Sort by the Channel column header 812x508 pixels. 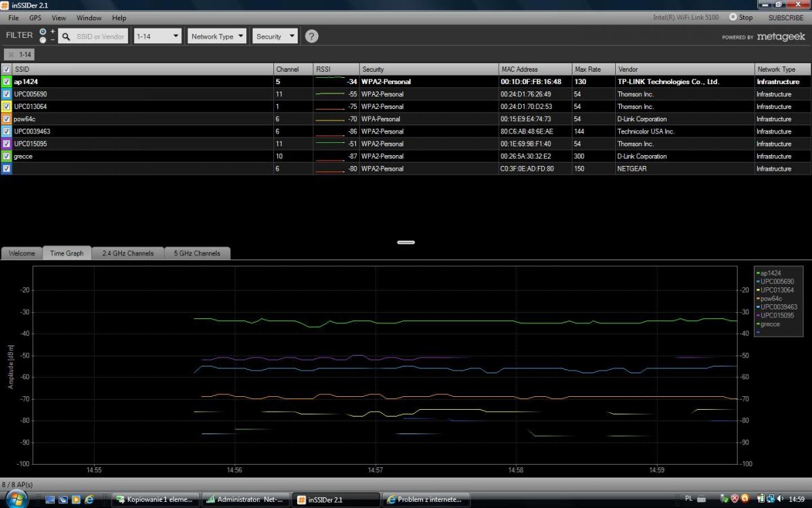(x=293, y=69)
